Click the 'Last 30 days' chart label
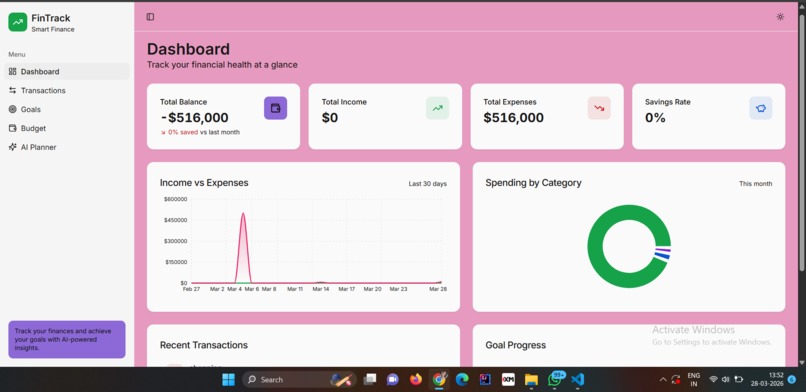 tap(428, 183)
